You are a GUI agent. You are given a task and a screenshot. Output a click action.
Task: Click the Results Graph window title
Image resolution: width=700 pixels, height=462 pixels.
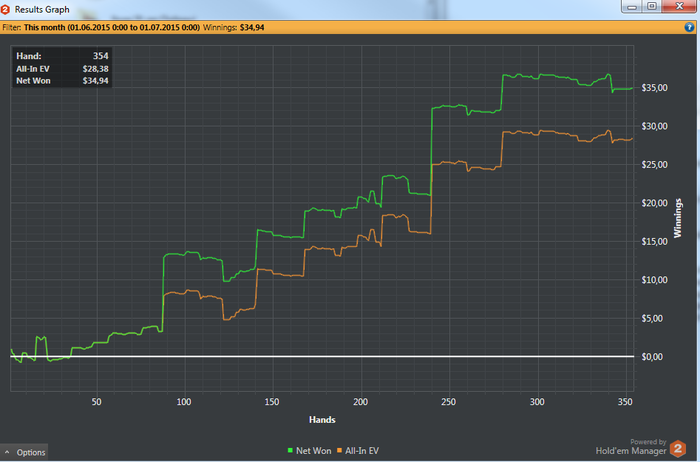click(x=42, y=9)
